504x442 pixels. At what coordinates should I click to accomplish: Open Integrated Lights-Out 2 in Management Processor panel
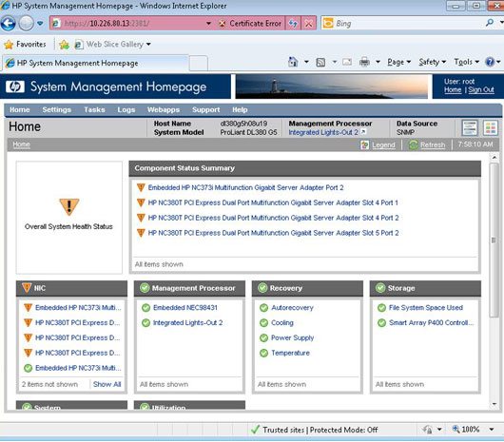click(x=187, y=323)
